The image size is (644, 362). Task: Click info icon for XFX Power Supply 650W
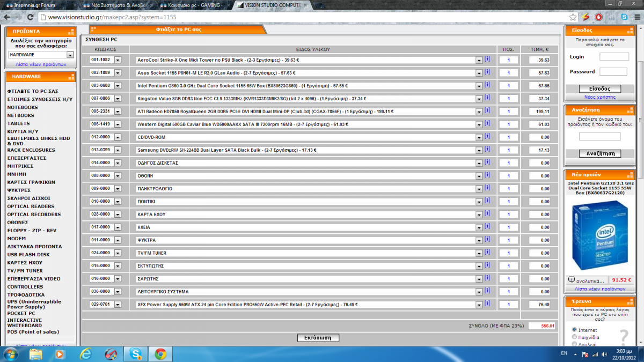coord(487,304)
